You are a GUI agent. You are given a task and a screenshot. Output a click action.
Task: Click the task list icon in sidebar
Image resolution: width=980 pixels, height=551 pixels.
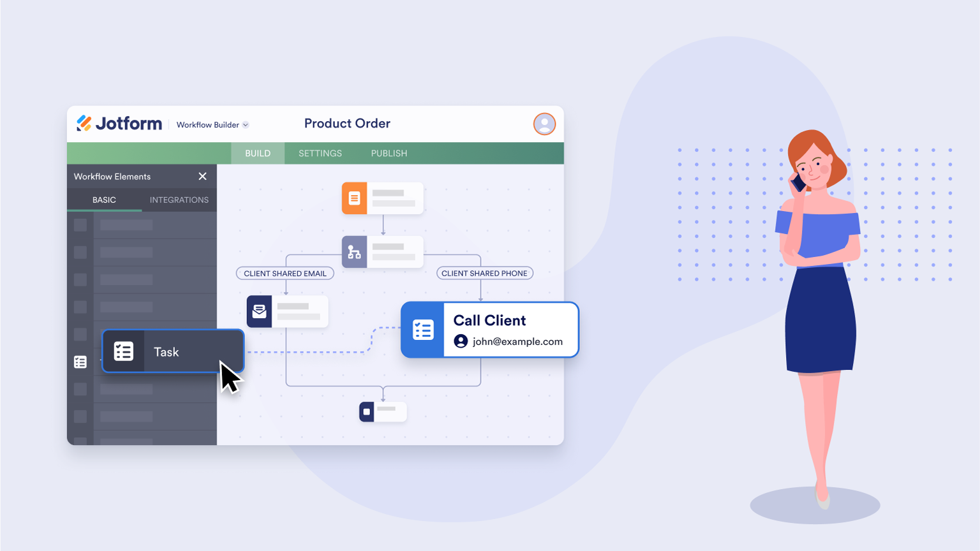point(80,362)
